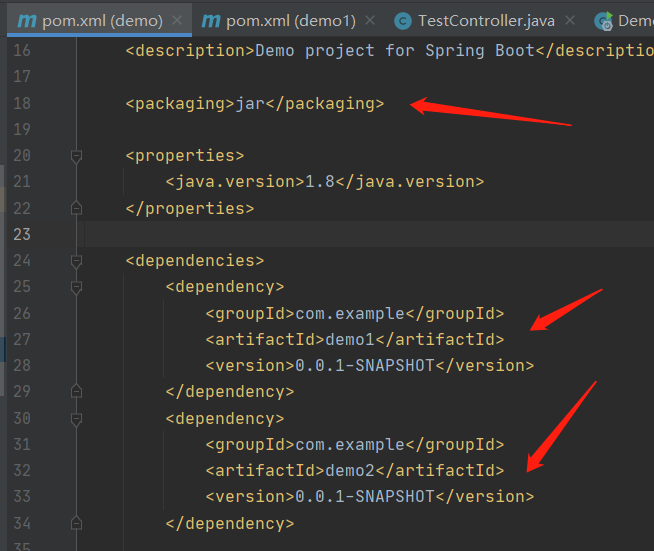Click line number 18 in the gutter

[22, 103]
